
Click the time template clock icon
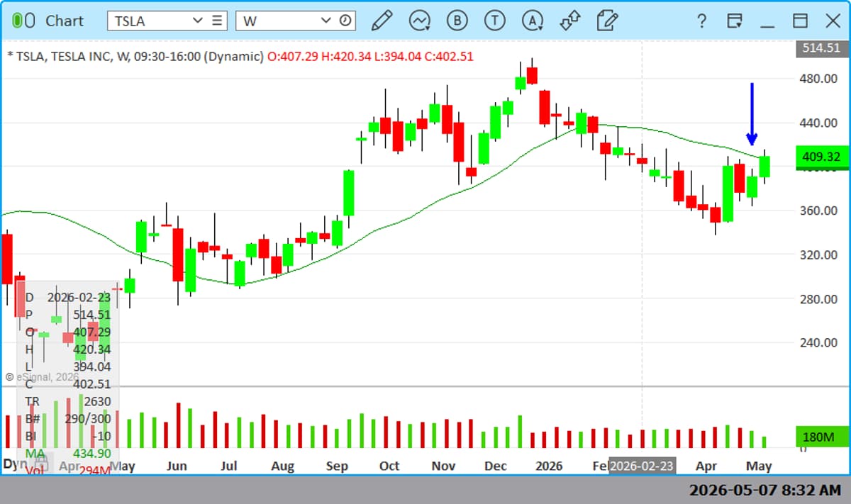(345, 21)
